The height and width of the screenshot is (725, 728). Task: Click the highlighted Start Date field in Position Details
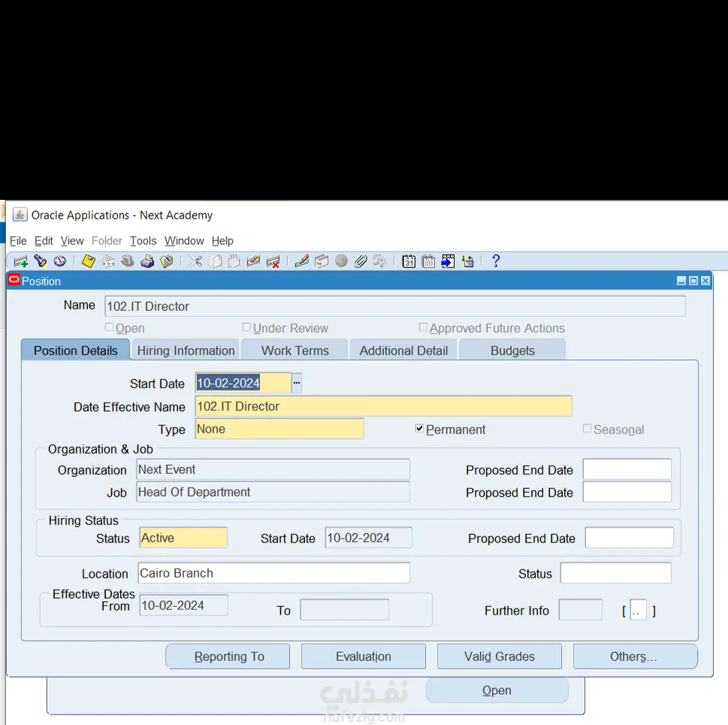pos(243,383)
